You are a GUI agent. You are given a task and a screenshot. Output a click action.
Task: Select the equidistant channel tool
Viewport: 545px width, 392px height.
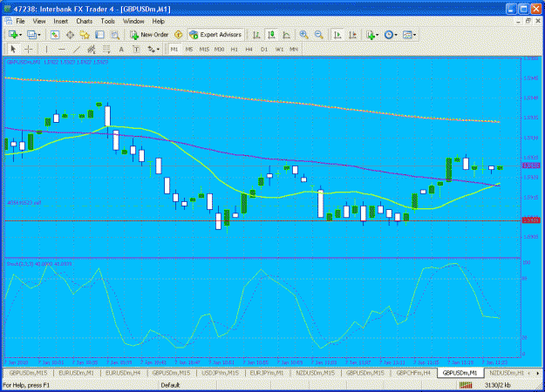tap(92, 50)
